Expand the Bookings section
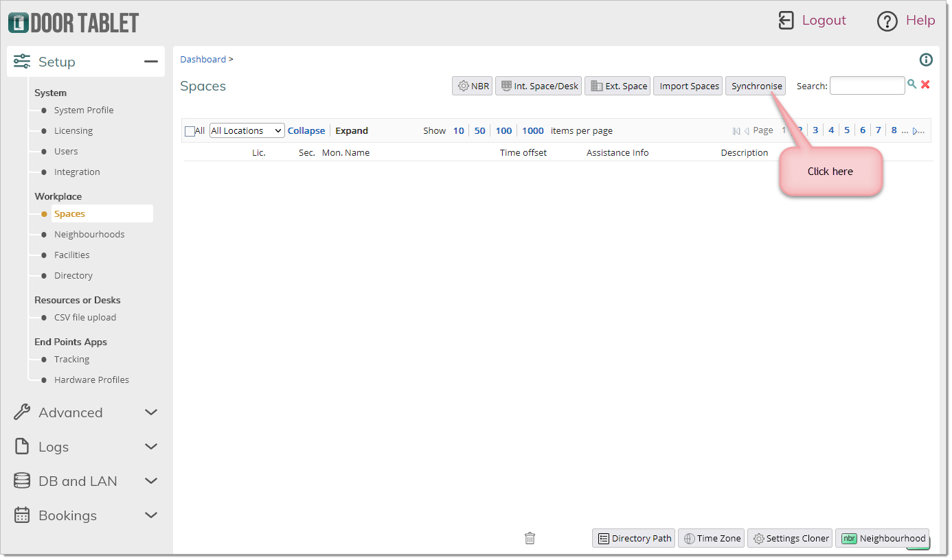This screenshot has width=952, height=560. coord(151,515)
